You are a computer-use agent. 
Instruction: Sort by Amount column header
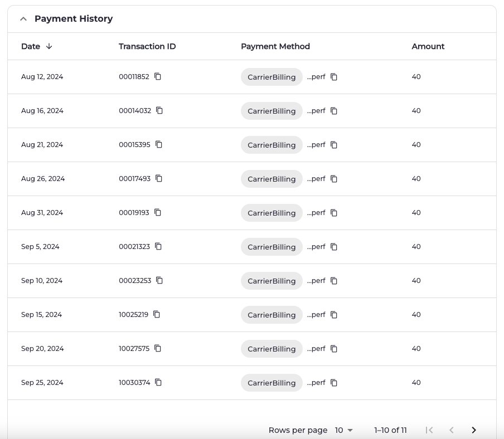tap(428, 46)
